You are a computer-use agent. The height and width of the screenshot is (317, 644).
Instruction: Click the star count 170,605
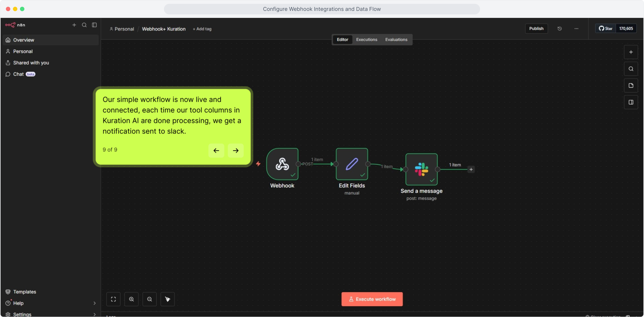(626, 28)
